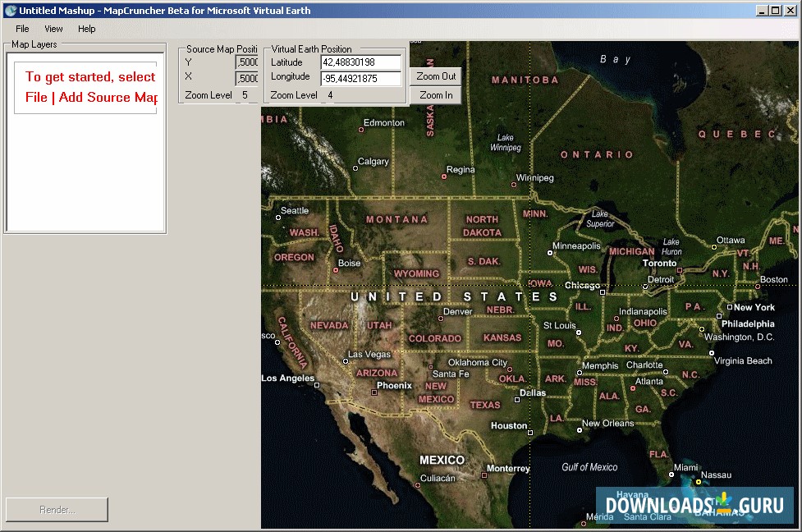Viewport: 802px width, 532px height.
Task: Click the ONTARIO label on the map
Action: 597,154
